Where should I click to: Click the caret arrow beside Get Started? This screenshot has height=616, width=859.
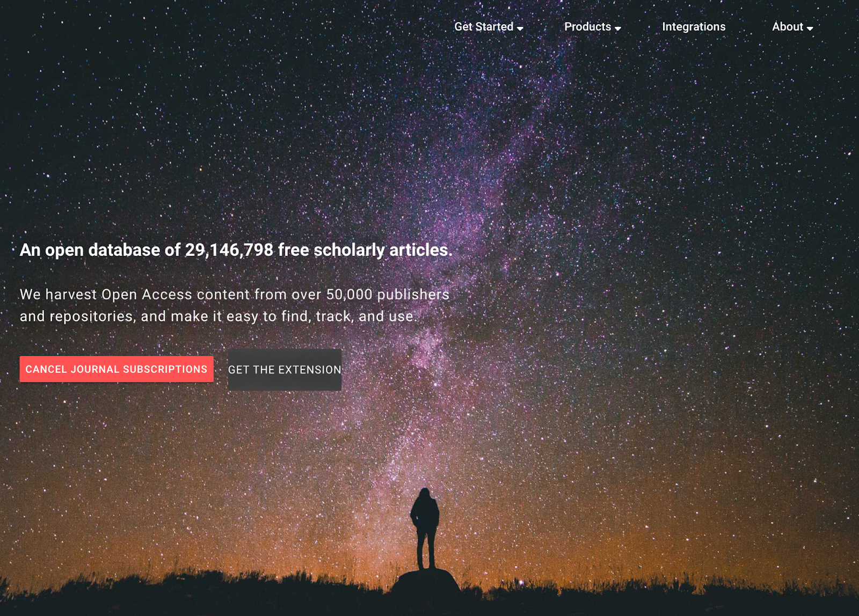pyautogui.click(x=520, y=28)
